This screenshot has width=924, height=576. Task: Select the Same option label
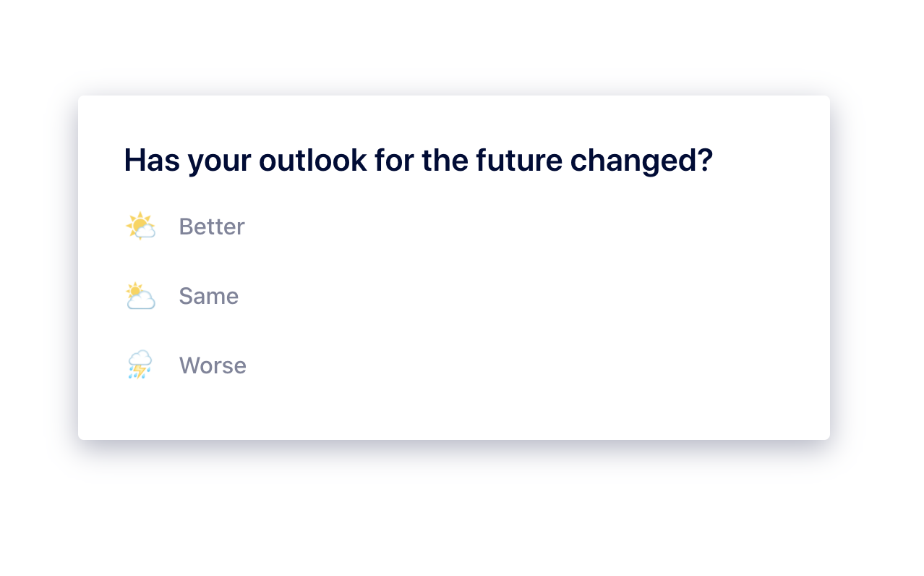pos(209,296)
